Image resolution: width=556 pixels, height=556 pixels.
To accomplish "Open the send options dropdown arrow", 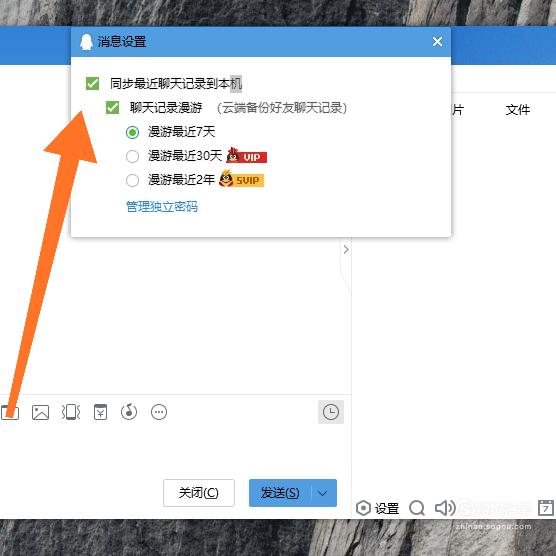I will (323, 493).
